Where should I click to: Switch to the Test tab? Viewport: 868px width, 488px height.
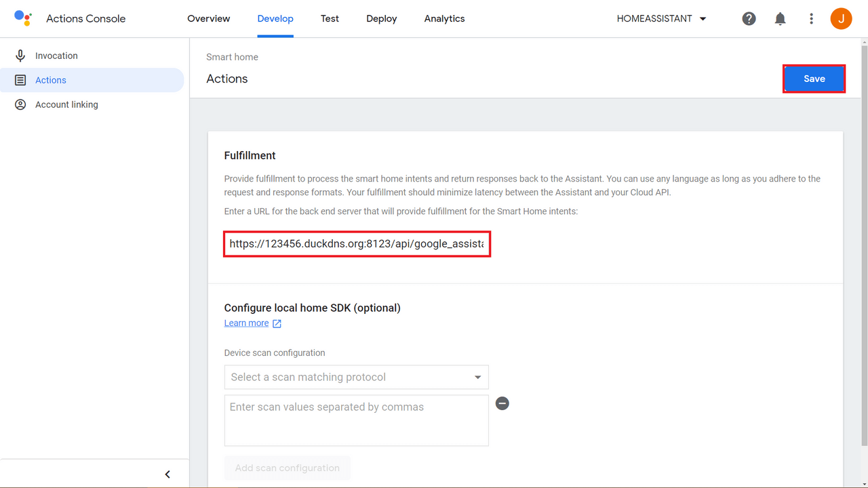(x=330, y=19)
